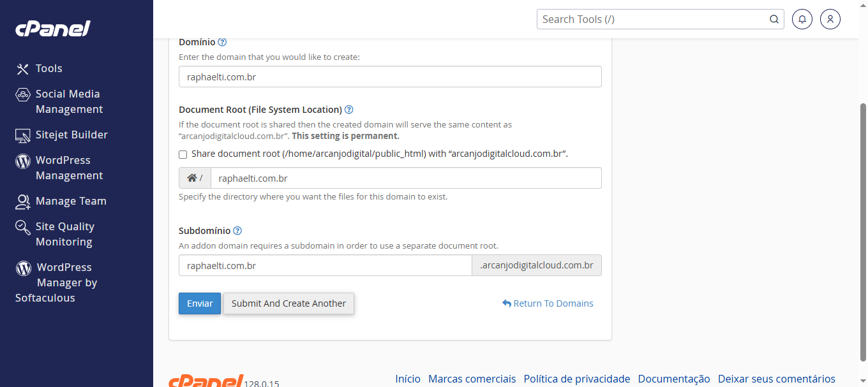The width and height of the screenshot is (868, 387).
Task: Open Social Media Management
Action: 67,101
